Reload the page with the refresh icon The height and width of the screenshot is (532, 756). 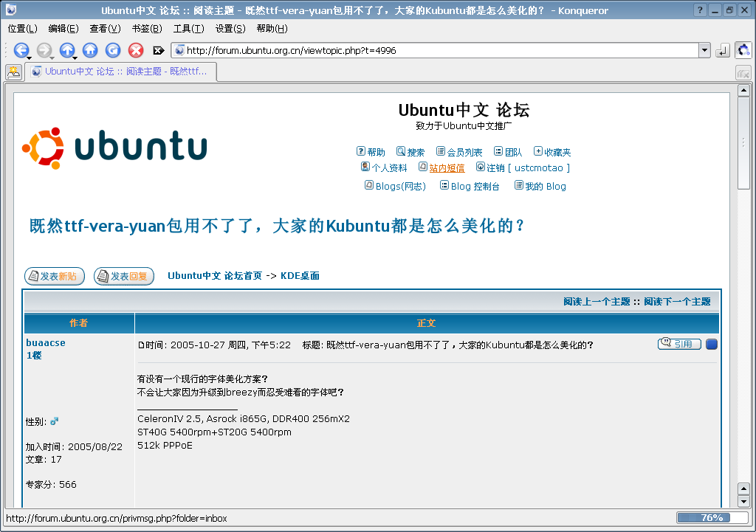point(113,49)
